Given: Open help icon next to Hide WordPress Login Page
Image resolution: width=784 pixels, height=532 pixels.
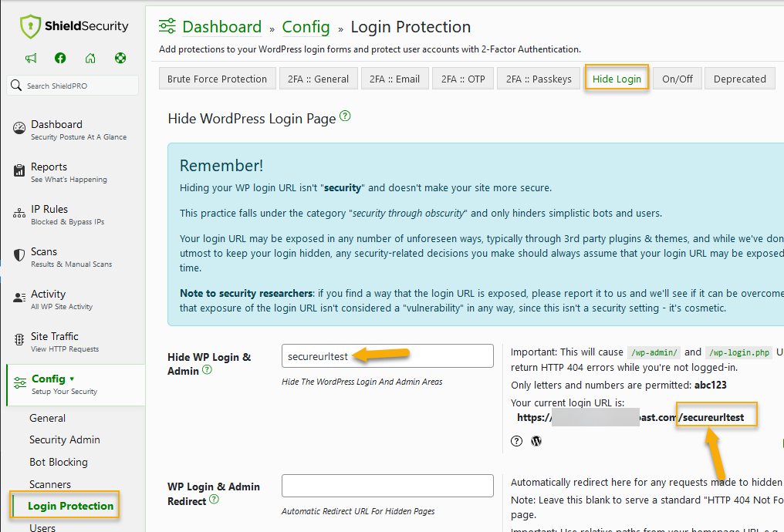Looking at the screenshot, I should click(x=345, y=116).
